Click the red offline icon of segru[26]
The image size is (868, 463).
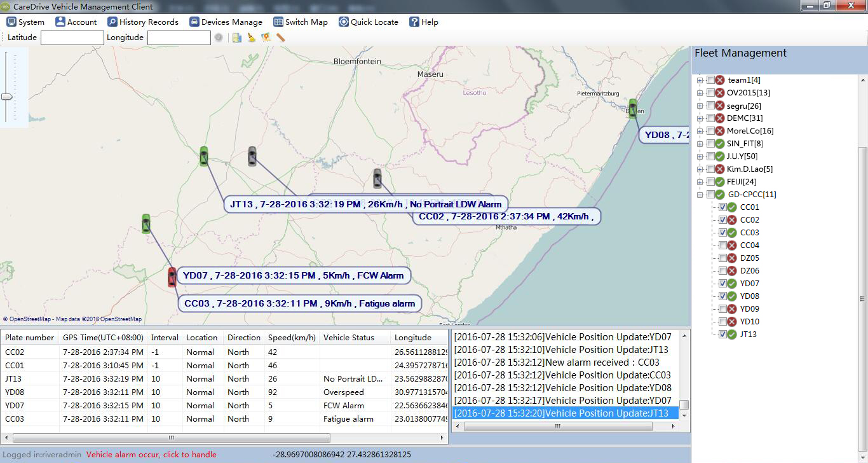720,106
